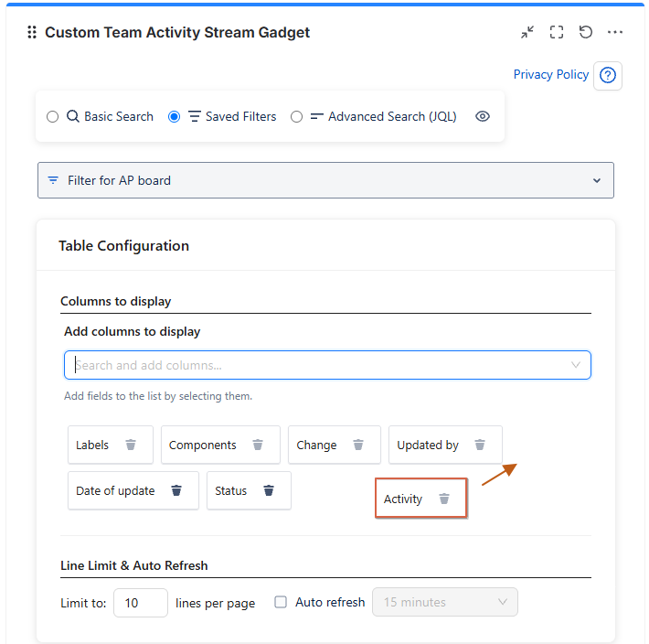
Task: Maximize the gadget to full screen
Action: coord(557,32)
